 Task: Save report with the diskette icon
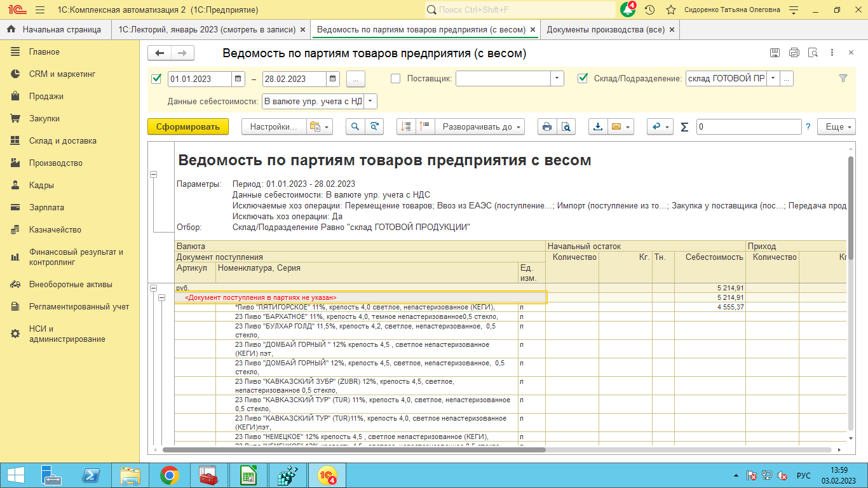point(775,53)
